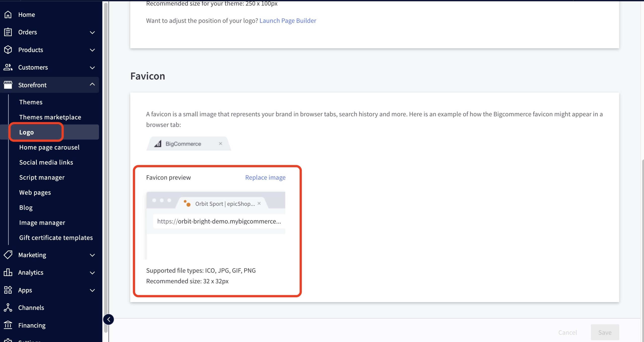644x342 pixels.
Task: Expand the Apps menu chevron
Action: coord(92,290)
